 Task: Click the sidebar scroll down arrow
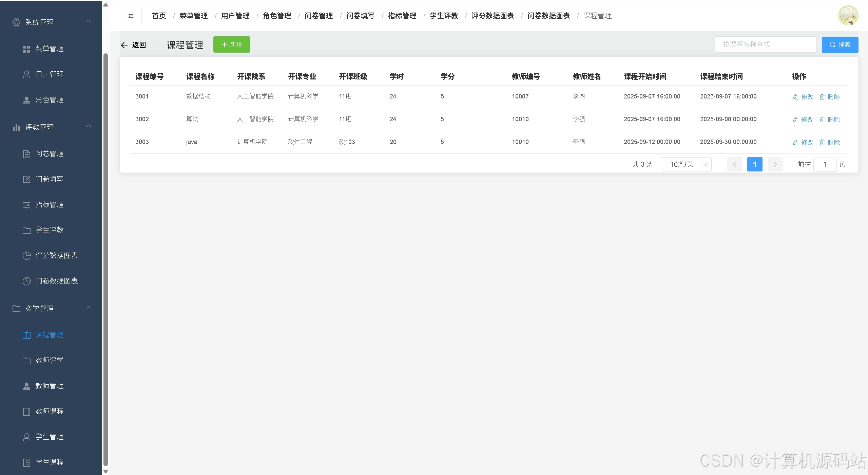105,471
